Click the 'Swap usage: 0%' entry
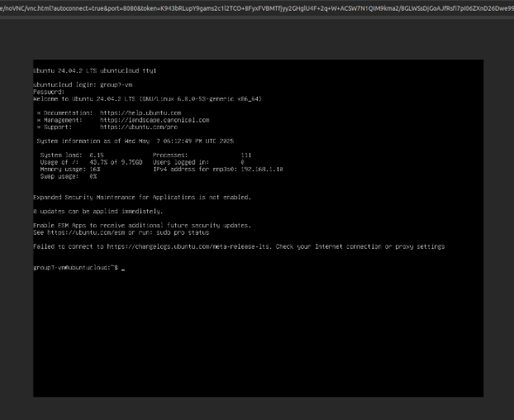 tap(69, 176)
